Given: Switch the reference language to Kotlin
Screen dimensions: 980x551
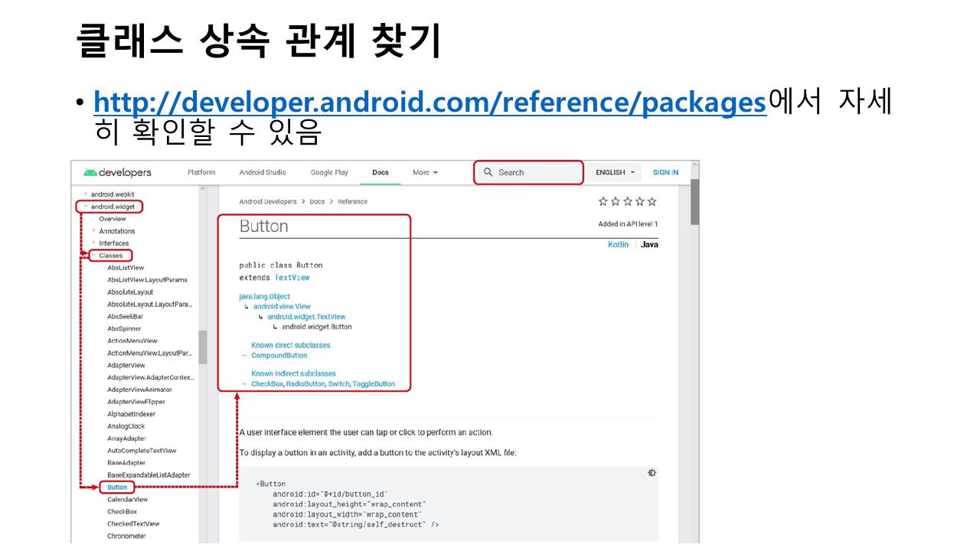Looking at the screenshot, I should [618, 244].
